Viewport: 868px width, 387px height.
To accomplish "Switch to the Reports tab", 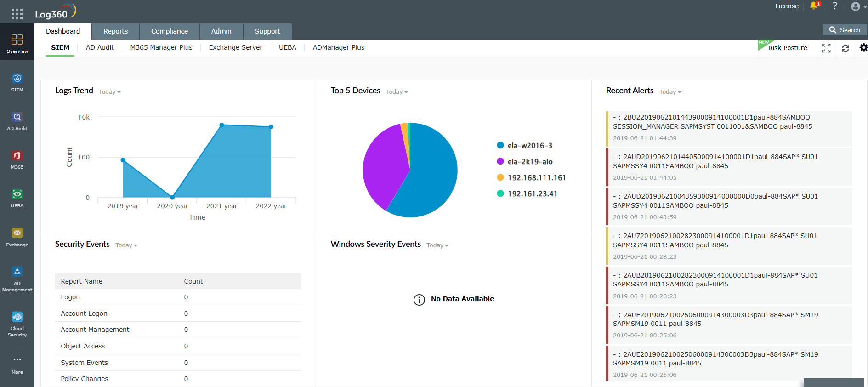I will click(116, 31).
